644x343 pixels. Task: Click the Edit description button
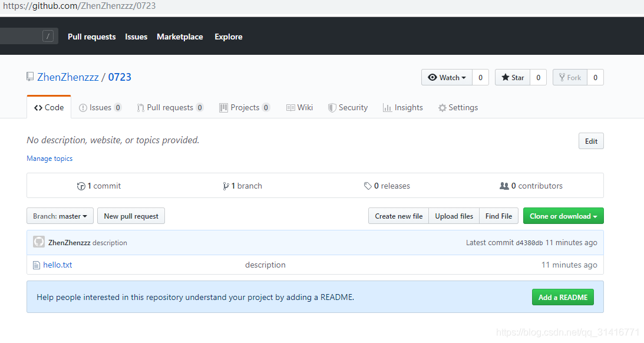coord(591,141)
